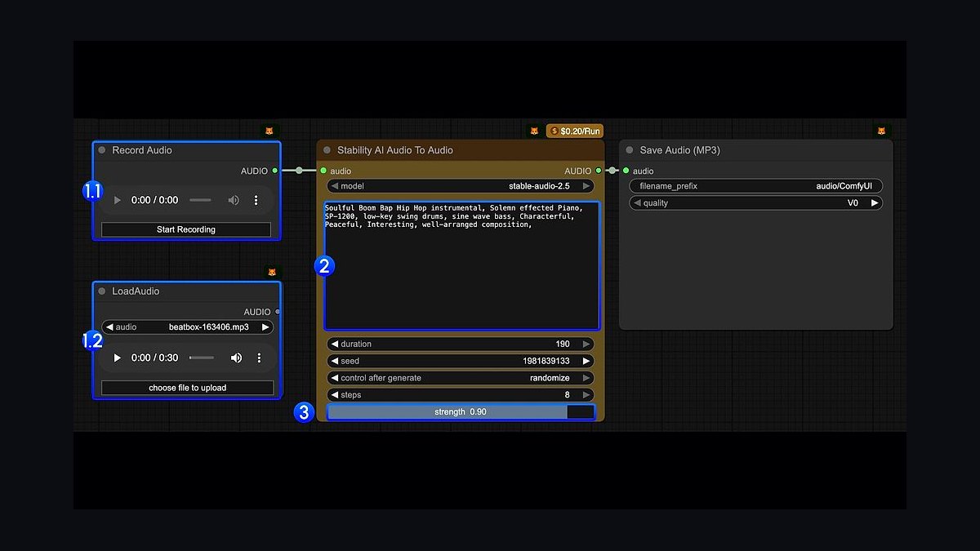980x551 pixels.
Task: Click the Start Recording button
Action: (186, 229)
